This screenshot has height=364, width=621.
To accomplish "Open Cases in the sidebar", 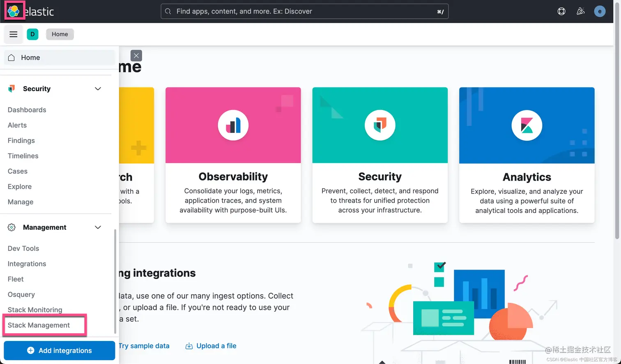I will pos(18,171).
